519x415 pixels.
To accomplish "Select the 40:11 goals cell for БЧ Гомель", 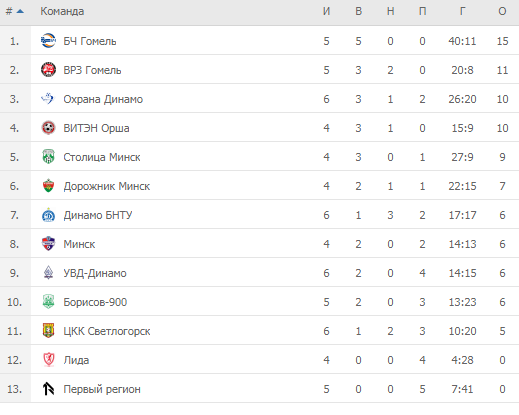I will coord(462,41).
